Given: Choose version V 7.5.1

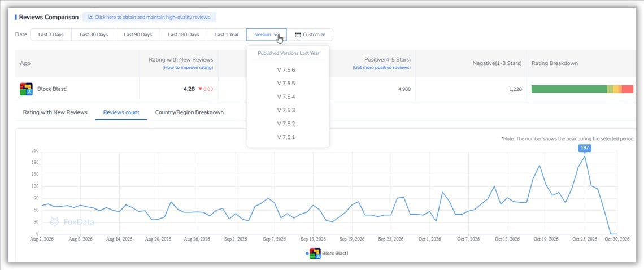Looking at the screenshot, I should point(286,137).
